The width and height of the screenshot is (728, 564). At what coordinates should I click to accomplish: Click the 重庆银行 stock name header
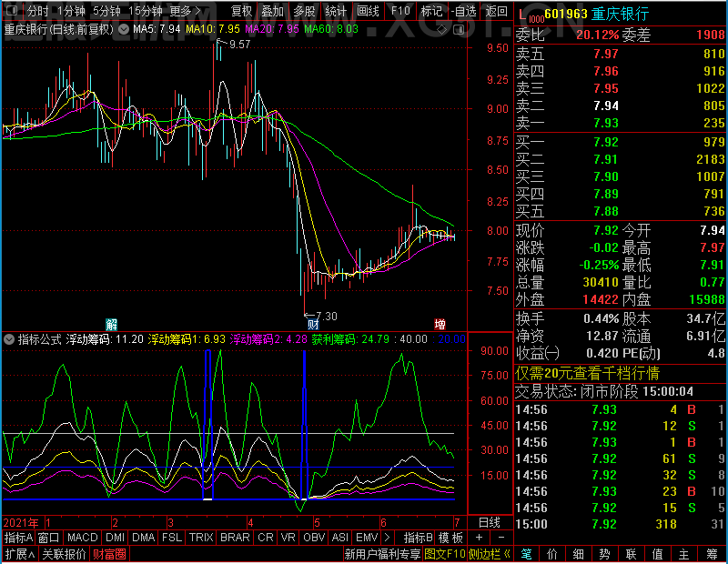620,14
